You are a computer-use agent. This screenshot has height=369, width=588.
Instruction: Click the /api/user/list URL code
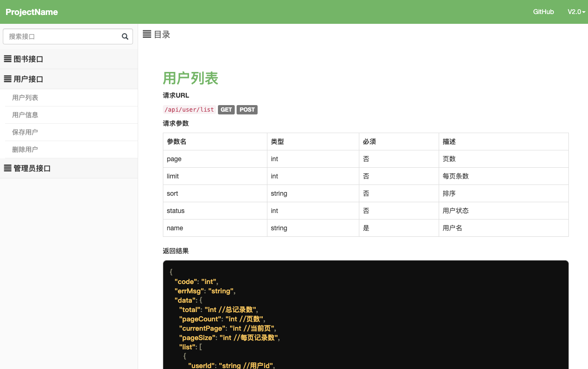pyautogui.click(x=189, y=110)
